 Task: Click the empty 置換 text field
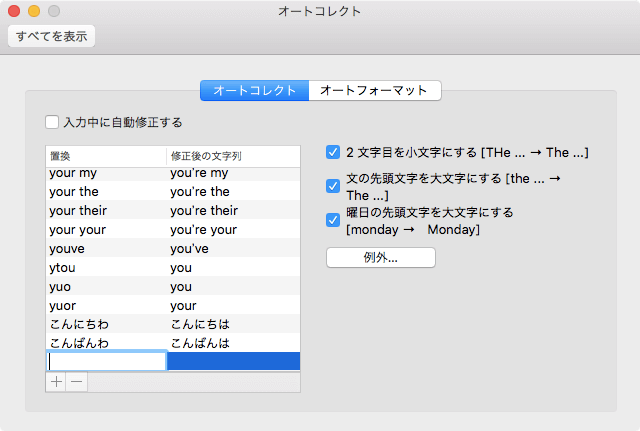[106, 361]
